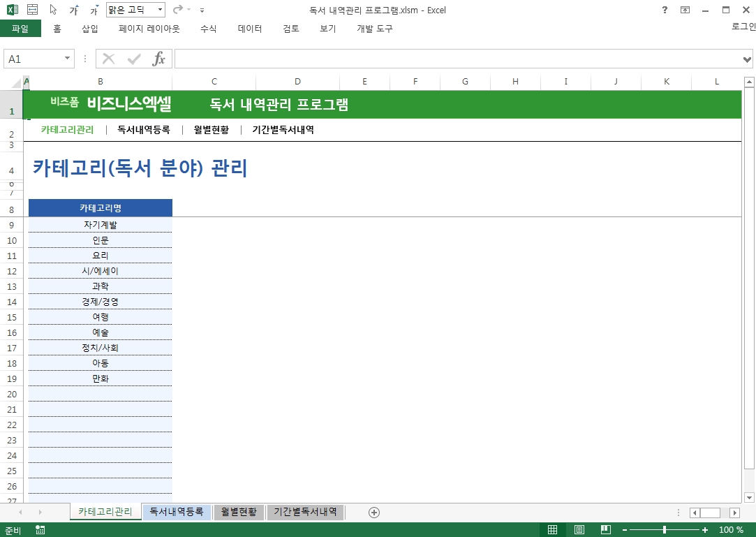Click ribbon display options icon
The image size is (756, 537).
point(685,10)
